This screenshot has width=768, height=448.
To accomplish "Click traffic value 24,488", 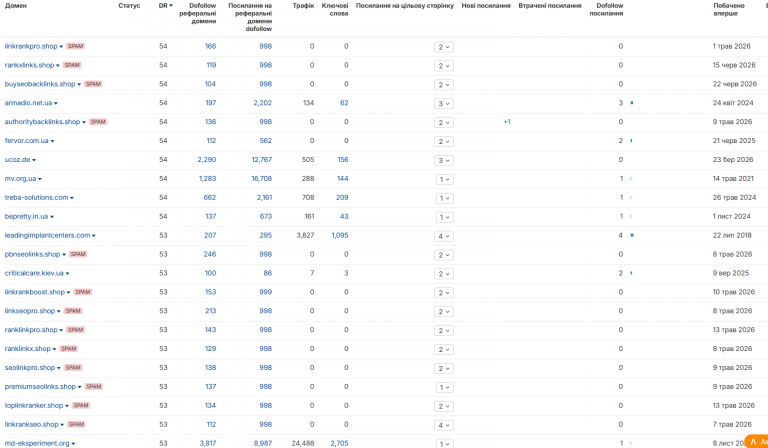I will coord(302,443).
